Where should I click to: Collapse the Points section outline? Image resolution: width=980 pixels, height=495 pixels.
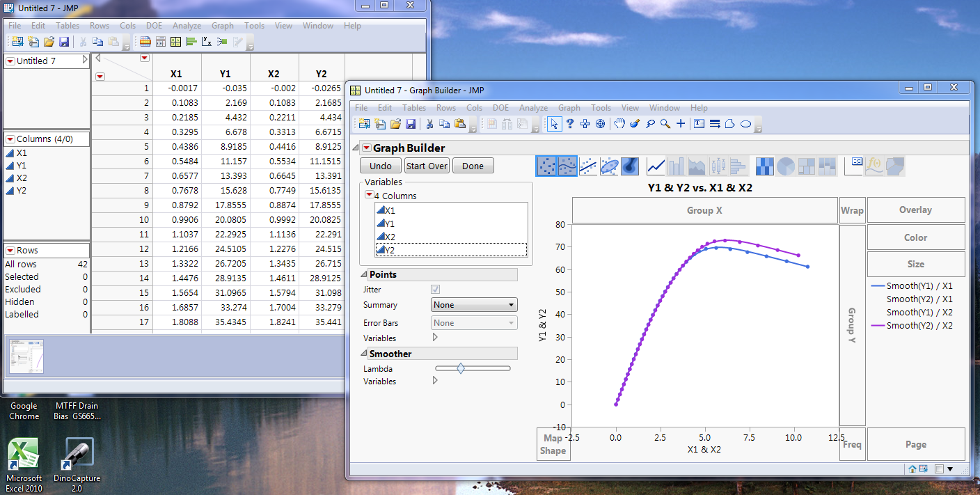(364, 275)
